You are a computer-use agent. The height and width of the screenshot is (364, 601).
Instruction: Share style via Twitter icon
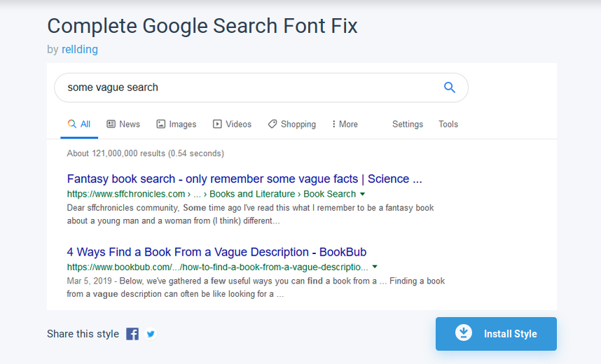pyautogui.click(x=151, y=334)
